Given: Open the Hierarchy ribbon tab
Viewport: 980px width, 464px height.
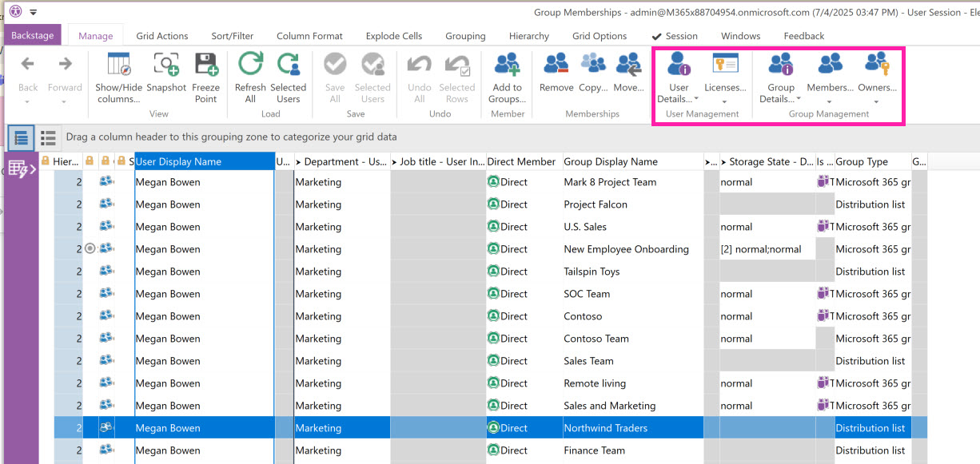Looking at the screenshot, I should pos(528,36).
